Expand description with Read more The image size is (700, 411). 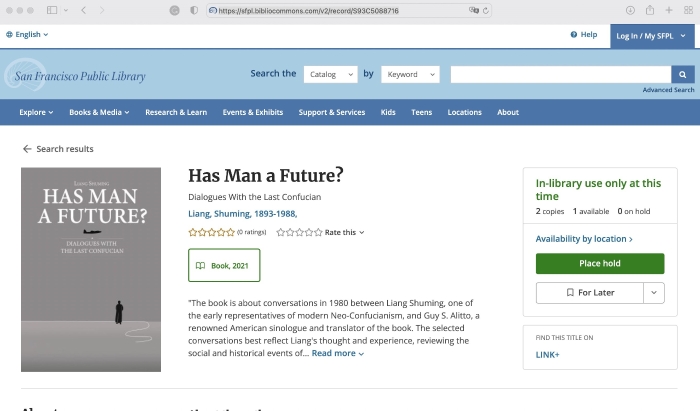coord(338,353)
